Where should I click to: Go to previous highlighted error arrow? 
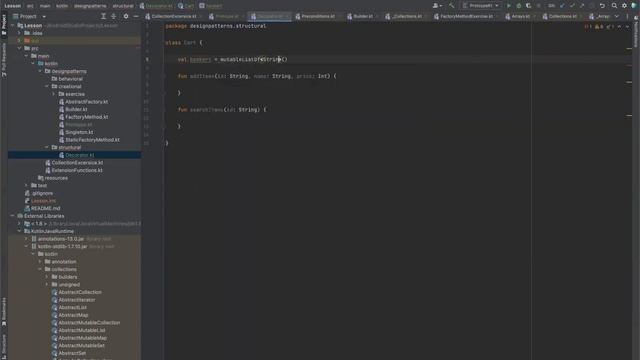point(619,27)
